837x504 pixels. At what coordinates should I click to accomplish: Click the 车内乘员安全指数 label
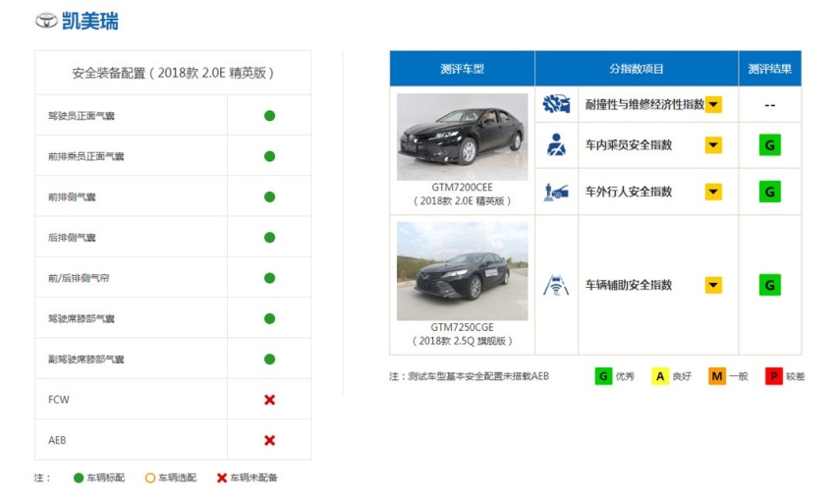click(629, 145)
